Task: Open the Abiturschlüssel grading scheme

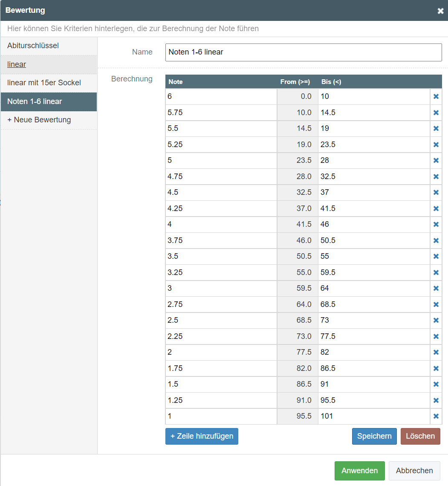Action: click(x=33, y=46)
